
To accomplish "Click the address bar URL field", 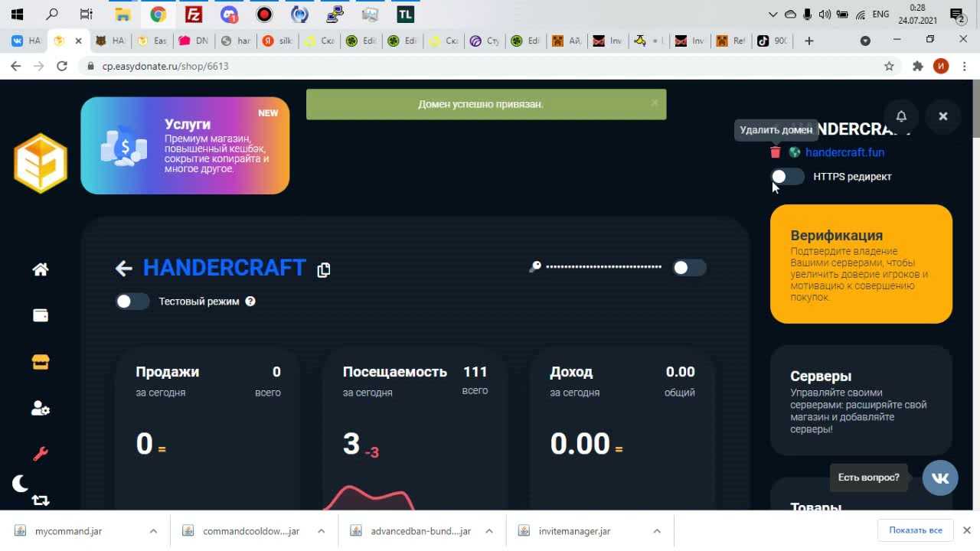I will [490, 67].
